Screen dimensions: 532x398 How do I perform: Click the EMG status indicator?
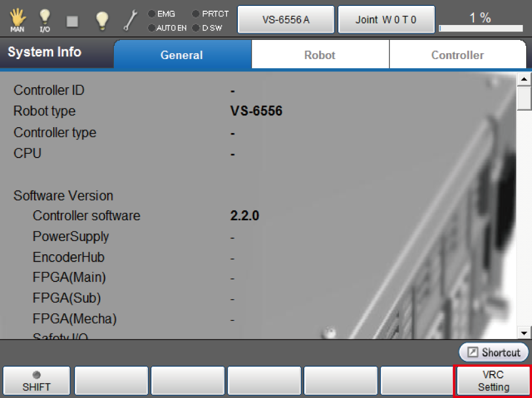(x=162, y=14)
